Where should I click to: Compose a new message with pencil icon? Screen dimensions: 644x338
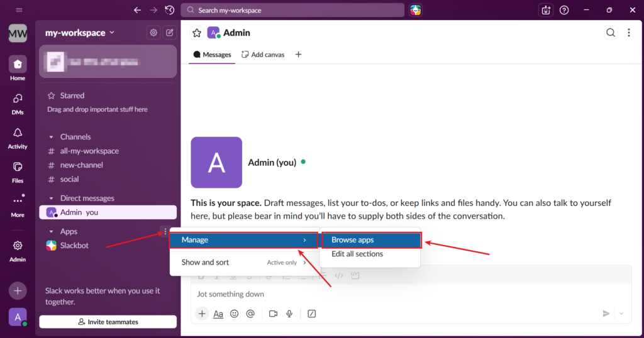point(170,33)
